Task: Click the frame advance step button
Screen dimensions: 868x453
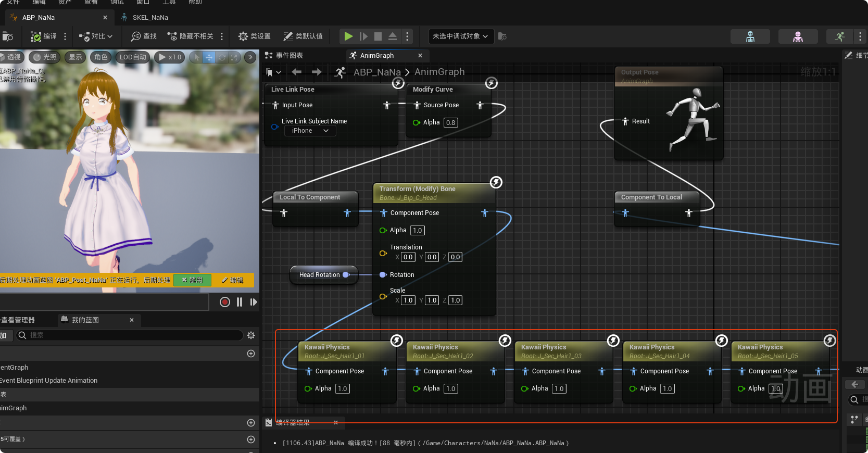Action: tap(363, 36)
